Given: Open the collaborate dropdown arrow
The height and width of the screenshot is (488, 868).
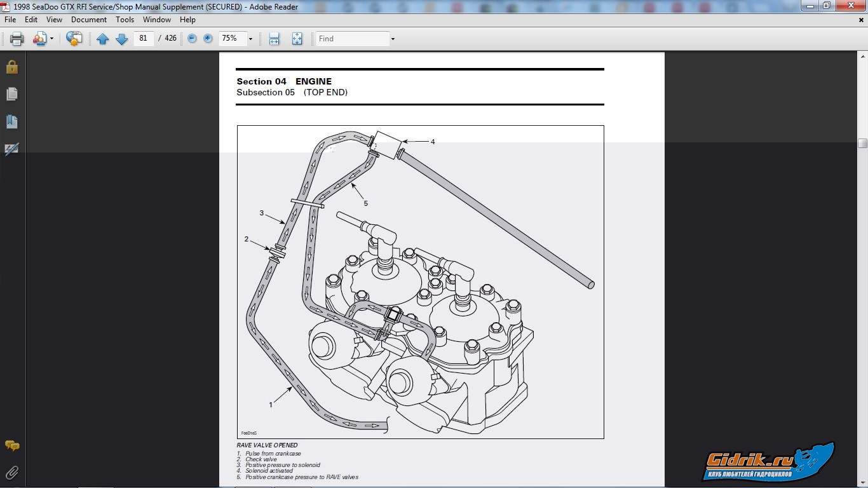Looking at the screenshot, I should (x=51, y=39).
